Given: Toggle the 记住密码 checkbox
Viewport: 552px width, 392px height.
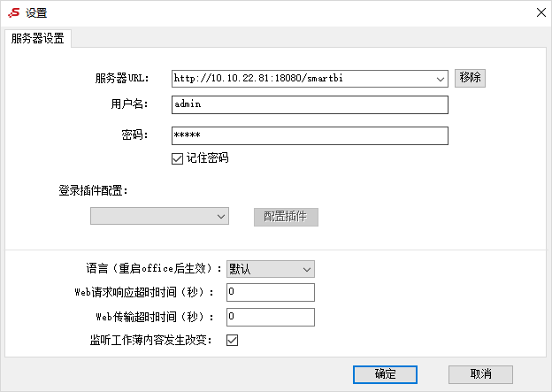Looking at the screenshot, I should [178, 158].
